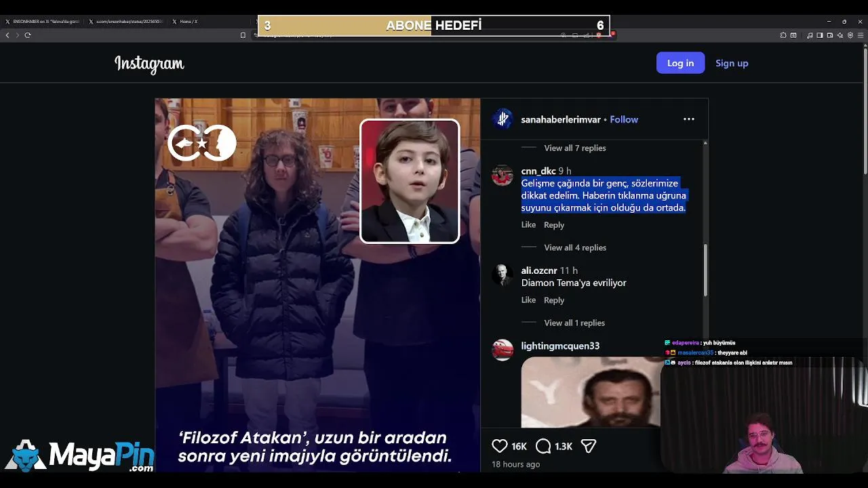868x488 pixels.
Task: Open the Sign up link
Action: (x=732, y=63)
